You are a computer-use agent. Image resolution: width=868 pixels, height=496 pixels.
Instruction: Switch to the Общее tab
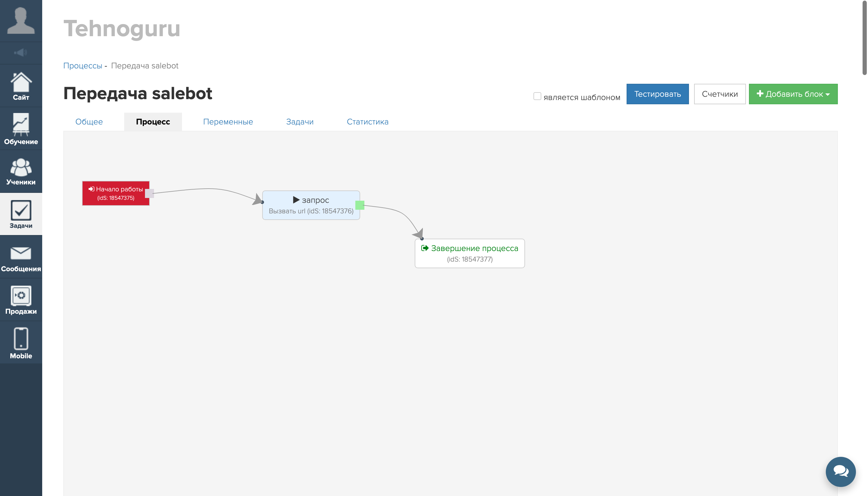(x=89, y=122)
